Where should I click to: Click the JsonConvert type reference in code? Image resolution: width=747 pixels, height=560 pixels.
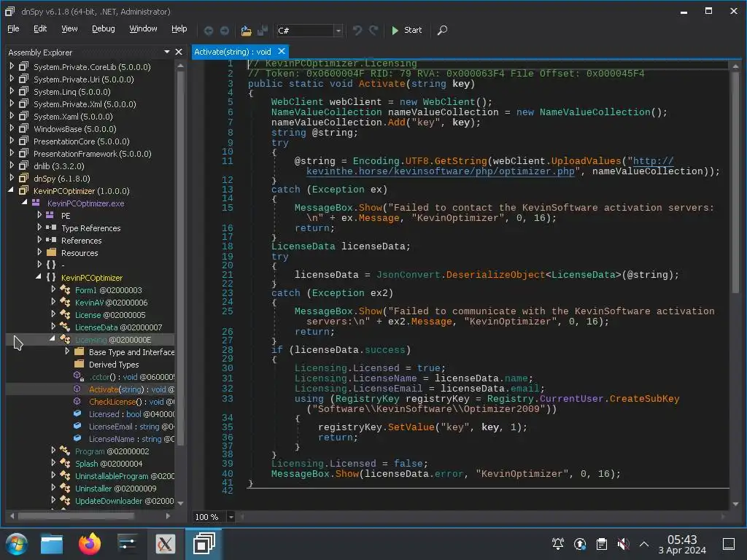409,275
